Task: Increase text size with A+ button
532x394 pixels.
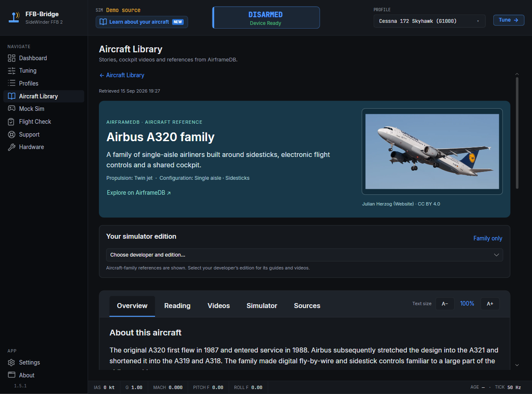Action: 490,304
